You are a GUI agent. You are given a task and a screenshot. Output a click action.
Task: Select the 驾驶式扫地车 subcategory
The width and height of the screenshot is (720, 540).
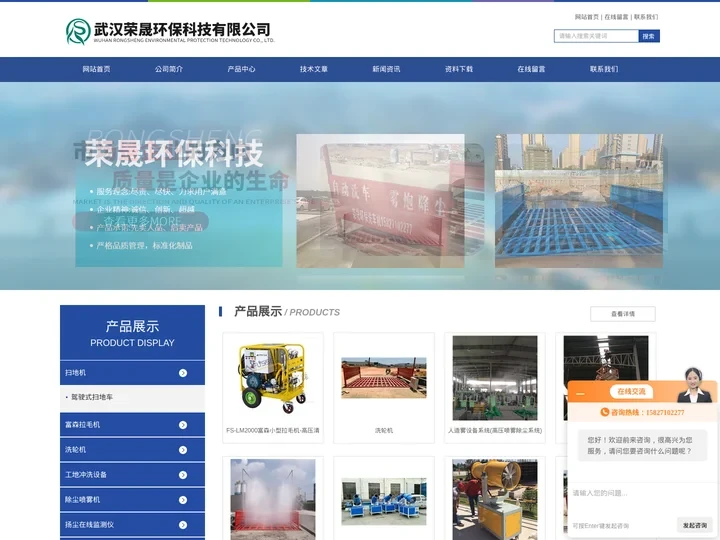coord(92,397)
